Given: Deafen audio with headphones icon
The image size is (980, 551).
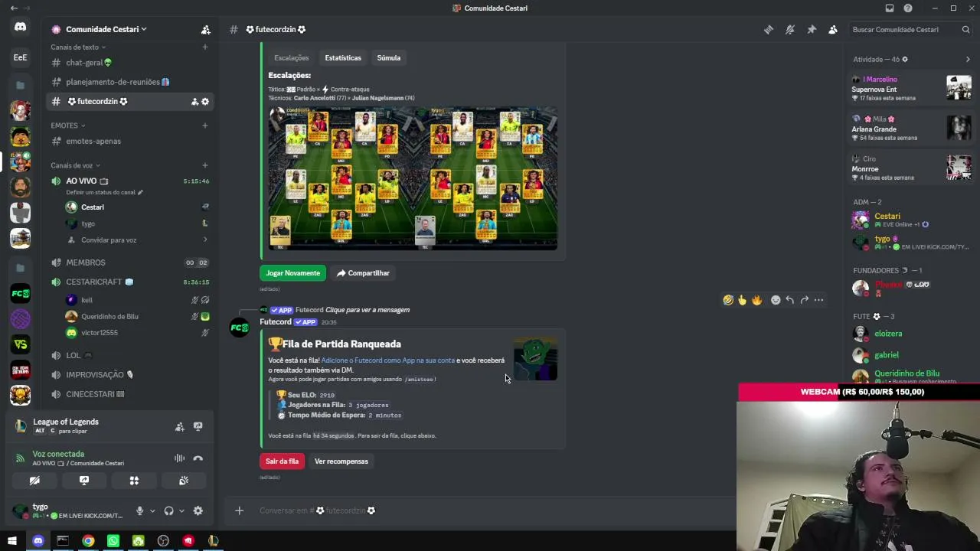Looking at the screenshot, I should point(168,511).
